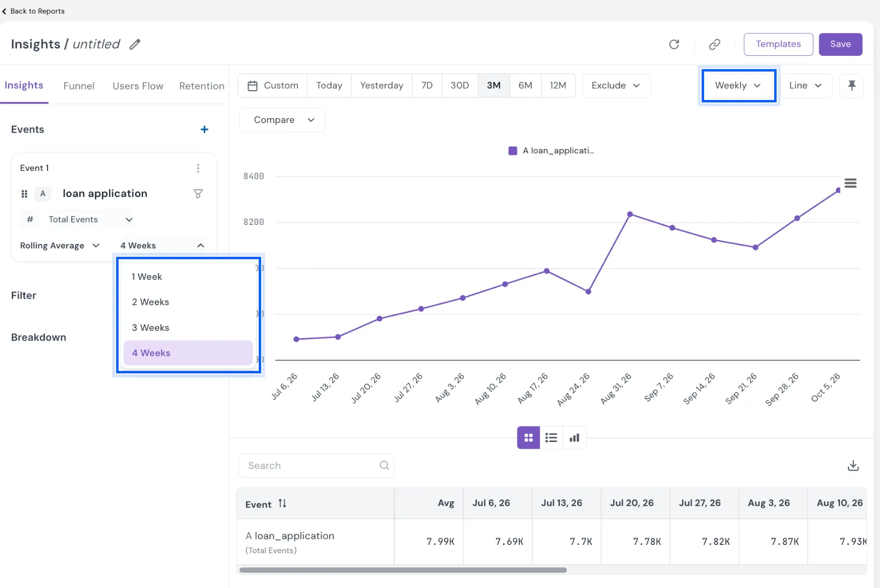
Task: Expand the Exclude dropdown
Action: 616,86
